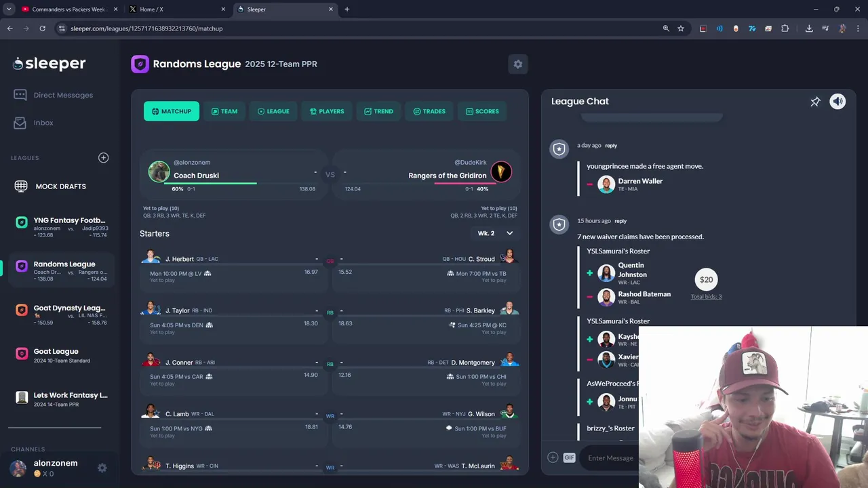The image size is (868, 488).
Task: Switch to the Team tab
Action: [224, 111]
